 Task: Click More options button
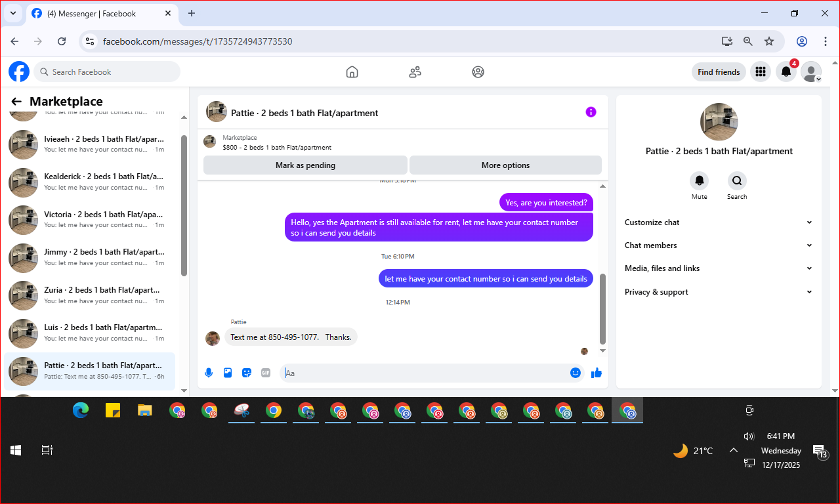(x=505, y=165)
